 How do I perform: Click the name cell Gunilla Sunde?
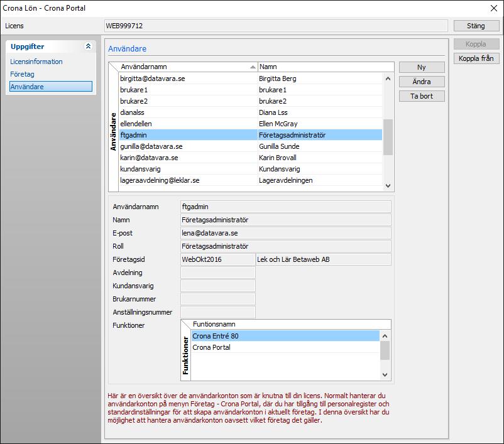pos(320,146)
